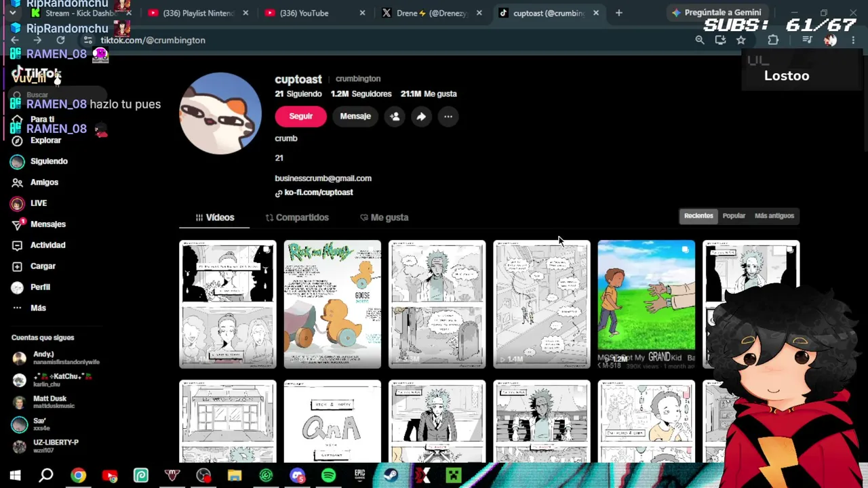Viewport: 868px width, 488px height.
Task: View site information icon before URL
Action: click(87, 40)
